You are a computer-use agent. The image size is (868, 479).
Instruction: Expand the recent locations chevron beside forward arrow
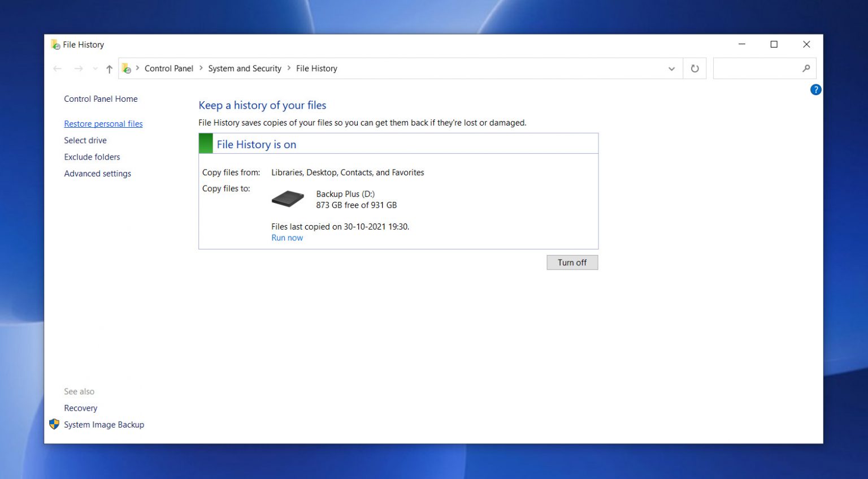pos(94,68)
